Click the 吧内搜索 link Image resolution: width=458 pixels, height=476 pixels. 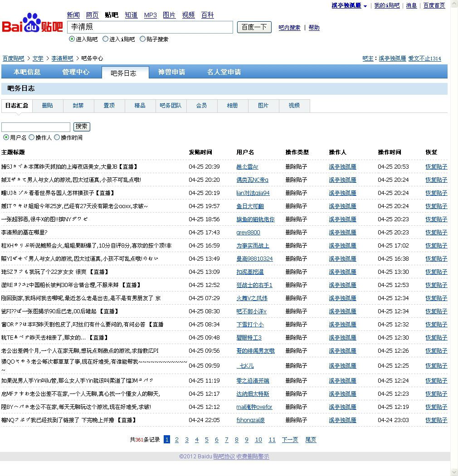coord(289,28)
